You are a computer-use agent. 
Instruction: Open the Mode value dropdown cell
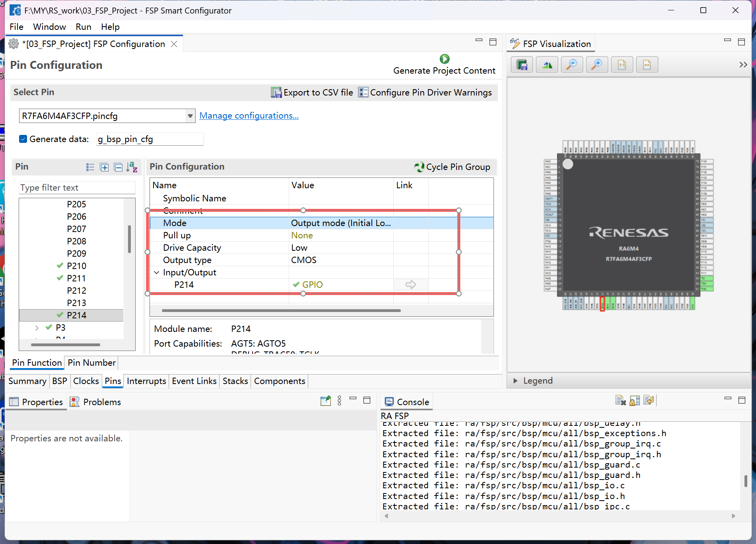point(341,223)
